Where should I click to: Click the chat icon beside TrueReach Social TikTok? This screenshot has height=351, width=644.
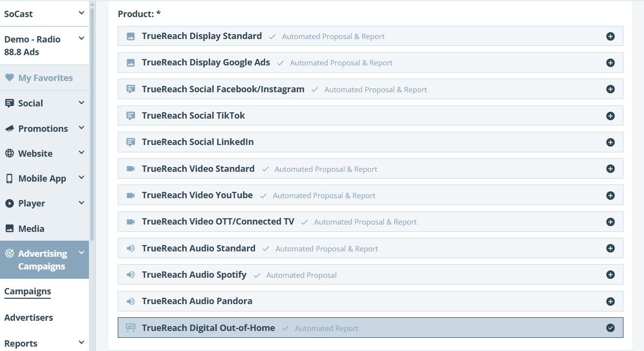[130, 116]
